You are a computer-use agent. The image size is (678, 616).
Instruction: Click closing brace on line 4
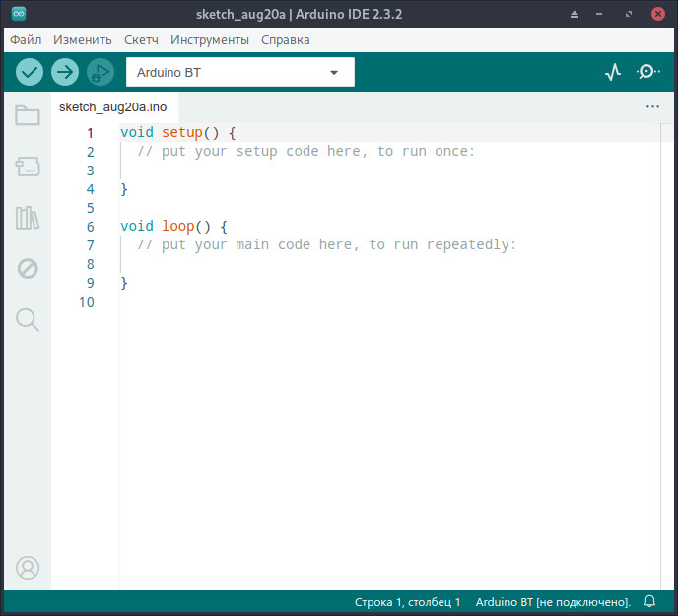124,189
